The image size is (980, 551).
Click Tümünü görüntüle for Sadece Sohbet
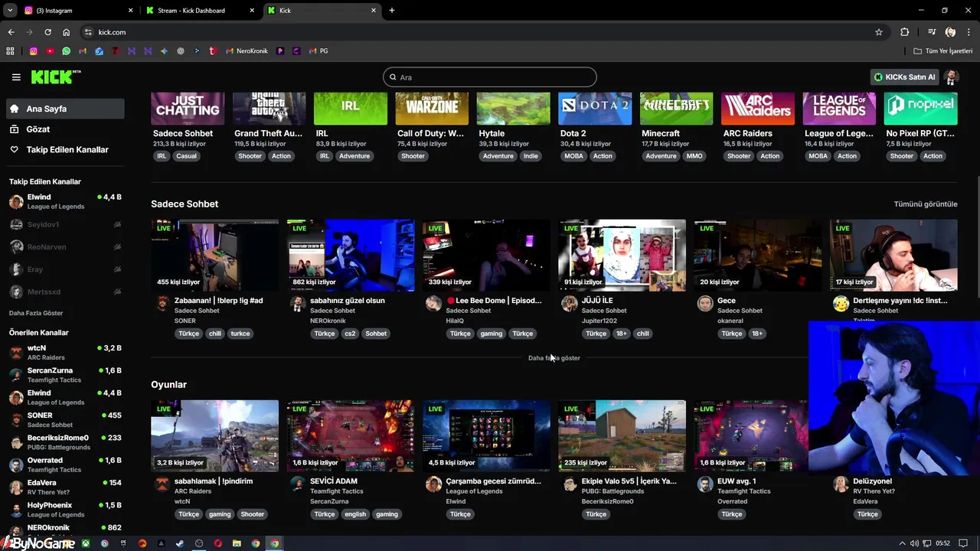[926, 204]
